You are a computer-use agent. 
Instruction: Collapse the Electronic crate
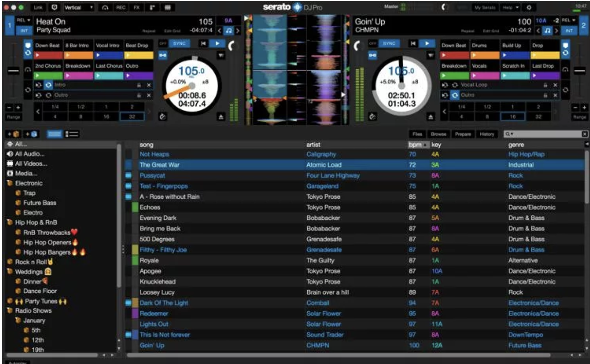tap(9, 183)
